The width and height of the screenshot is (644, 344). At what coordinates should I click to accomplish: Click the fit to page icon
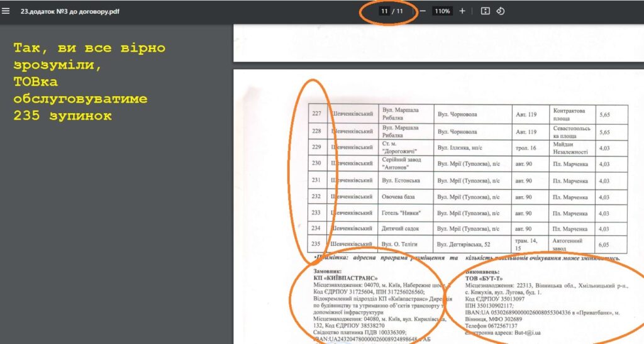coord(485,11)
